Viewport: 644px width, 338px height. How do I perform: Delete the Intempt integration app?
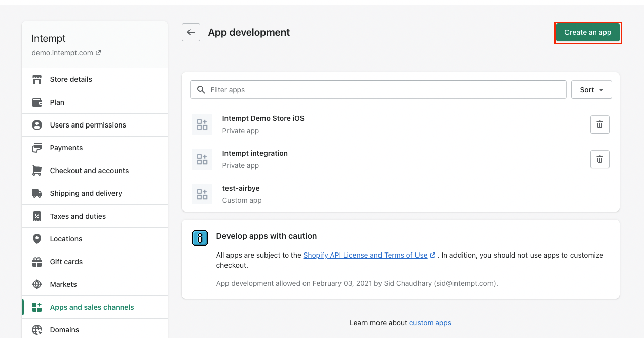coord(600,159)
